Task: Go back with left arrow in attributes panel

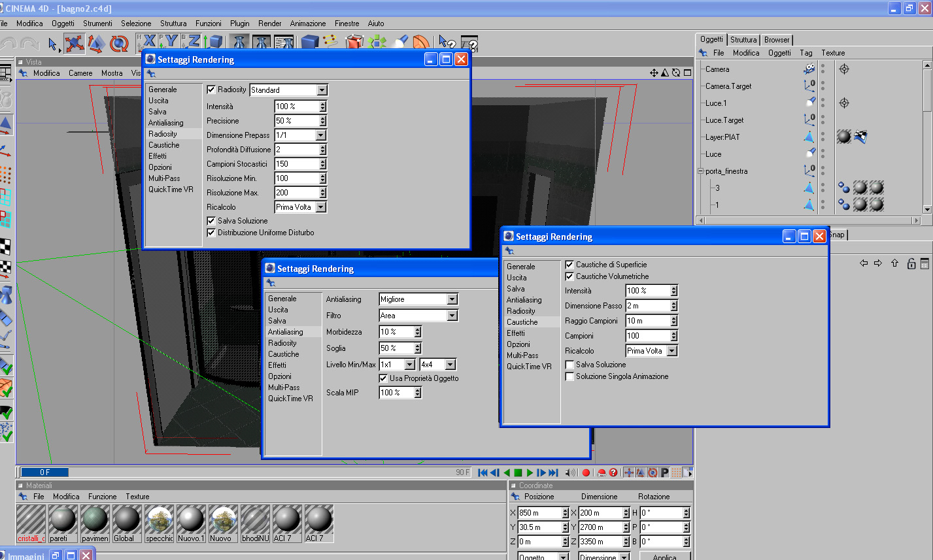Action: pyautogui.click(x=864, y=263)
